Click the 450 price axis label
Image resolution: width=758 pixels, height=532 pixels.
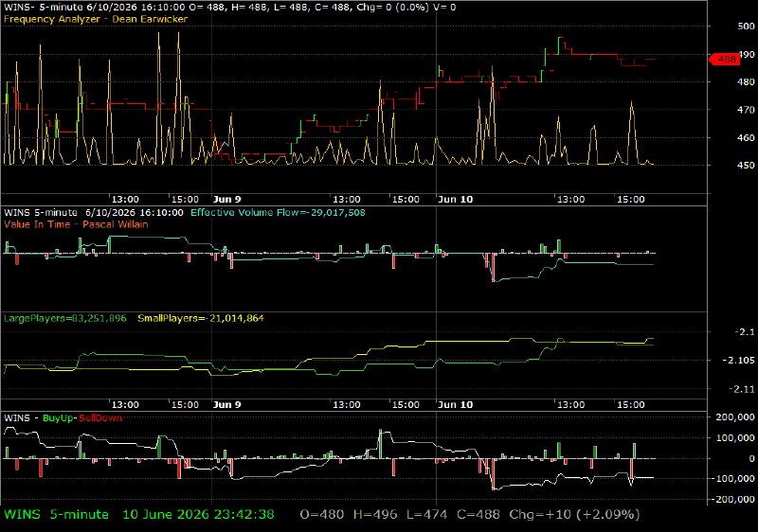click(746, 165)
